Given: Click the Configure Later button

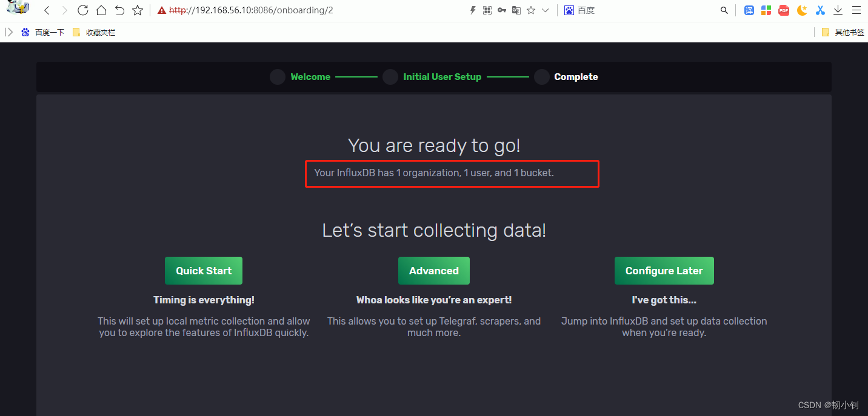Looking at the screenshot, I should [664, 271].
